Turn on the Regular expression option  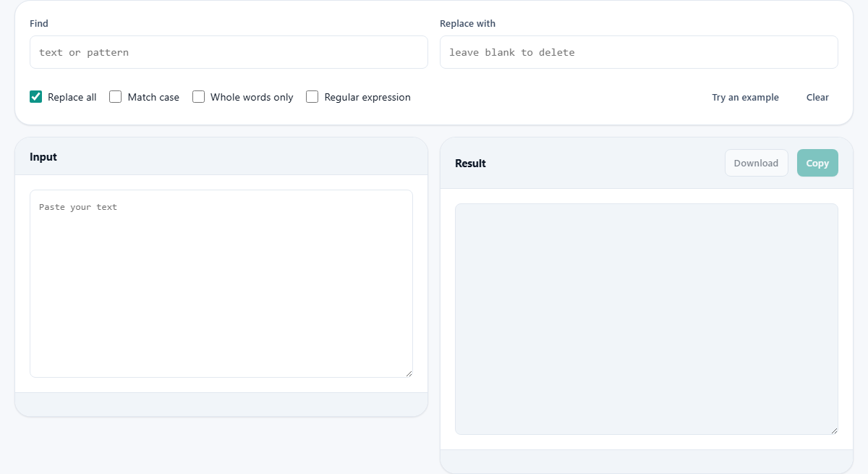(x=312, y=97)
